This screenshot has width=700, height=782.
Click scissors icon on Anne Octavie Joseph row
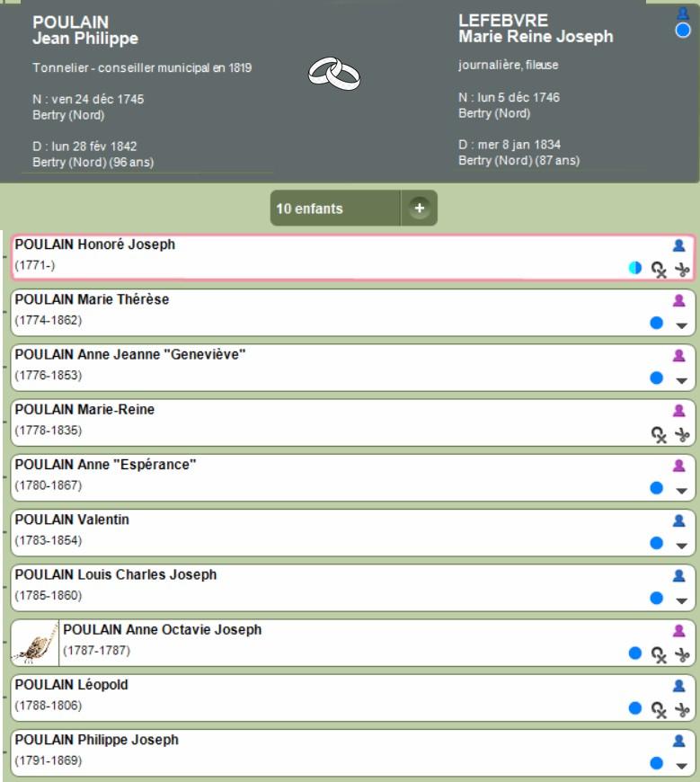point(681,655)
